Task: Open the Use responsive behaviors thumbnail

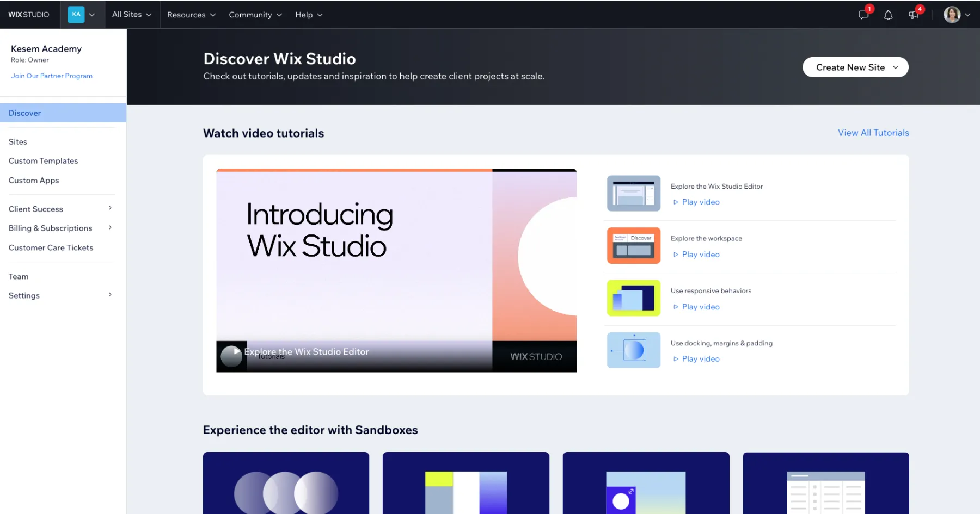Action: [x=634, y=298]
